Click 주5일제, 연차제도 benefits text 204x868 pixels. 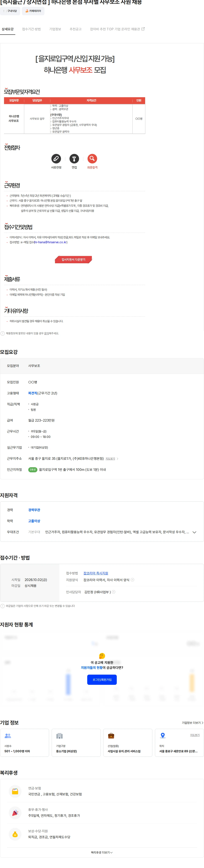(x=54, y=815)
